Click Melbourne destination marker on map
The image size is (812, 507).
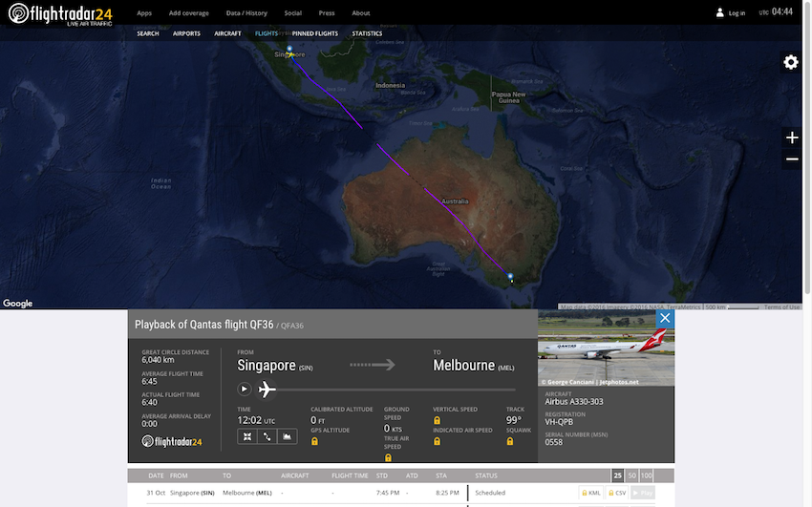point(510,277)
